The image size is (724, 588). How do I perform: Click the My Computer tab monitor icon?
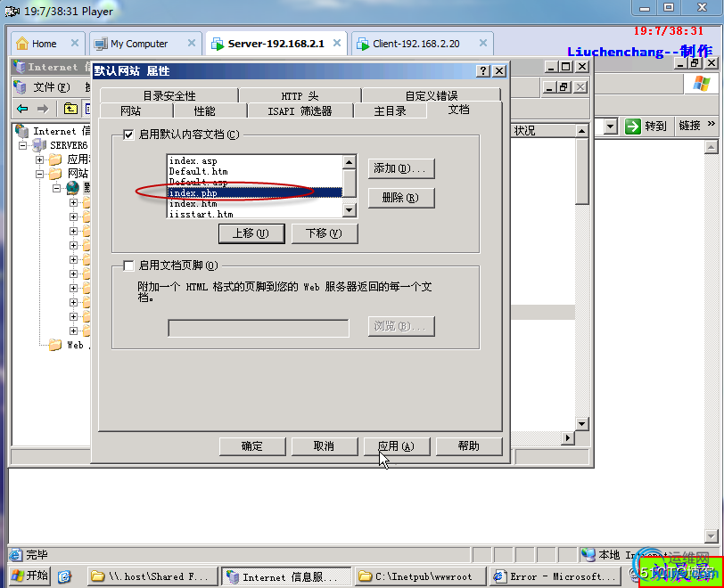point(100,44)
